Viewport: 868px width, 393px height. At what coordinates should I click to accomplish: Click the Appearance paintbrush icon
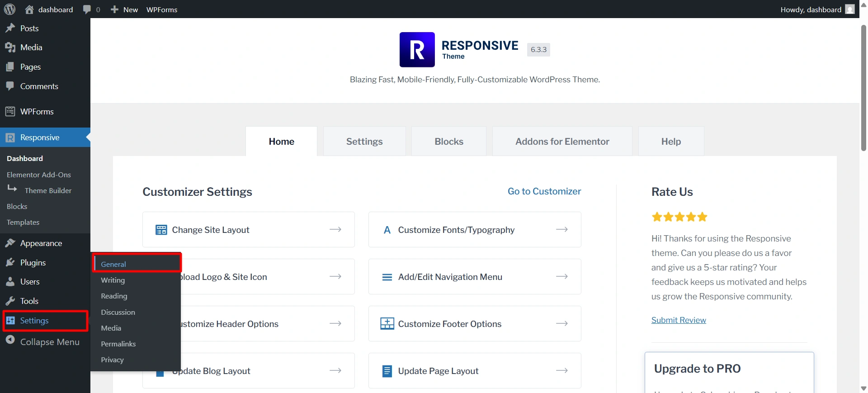(x=10, y=243)
